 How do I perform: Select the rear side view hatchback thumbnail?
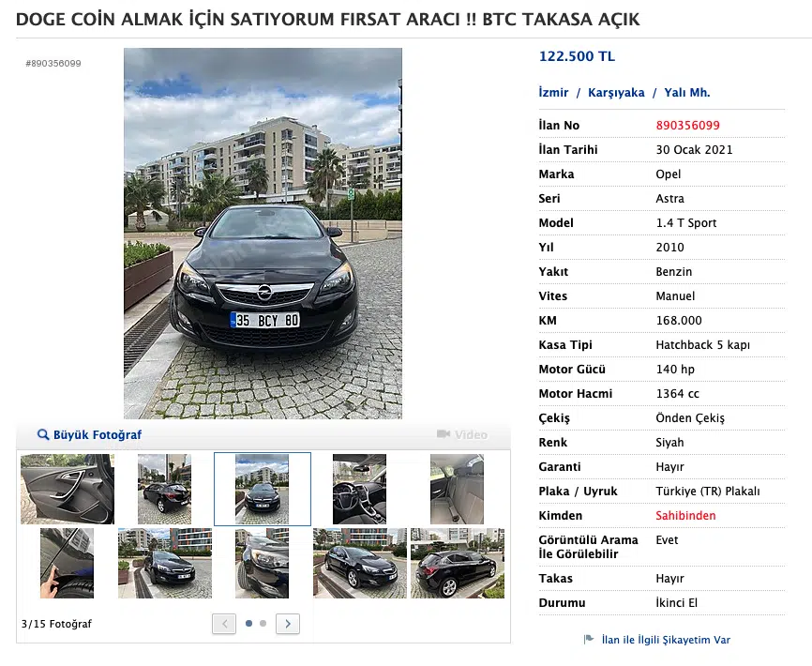pos(457,563)
